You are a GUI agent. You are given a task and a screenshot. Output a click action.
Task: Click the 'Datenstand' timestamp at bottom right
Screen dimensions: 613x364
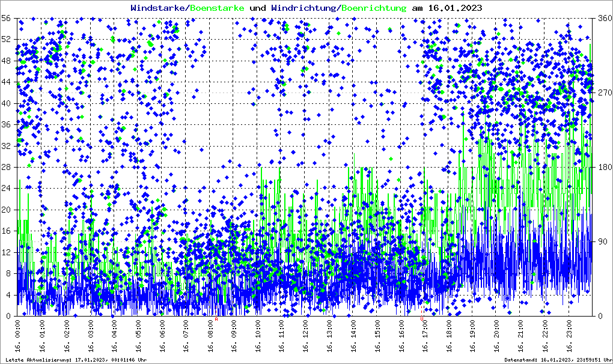[557, 360]
